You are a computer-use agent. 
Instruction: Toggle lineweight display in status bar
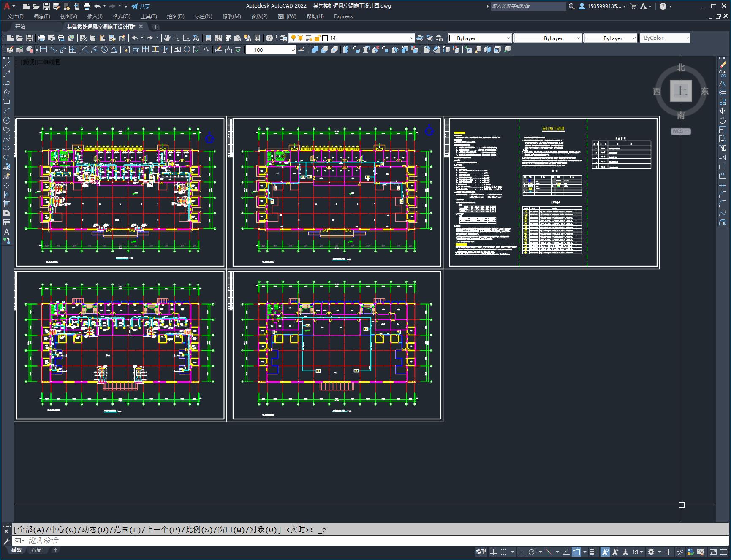(594, 552)
